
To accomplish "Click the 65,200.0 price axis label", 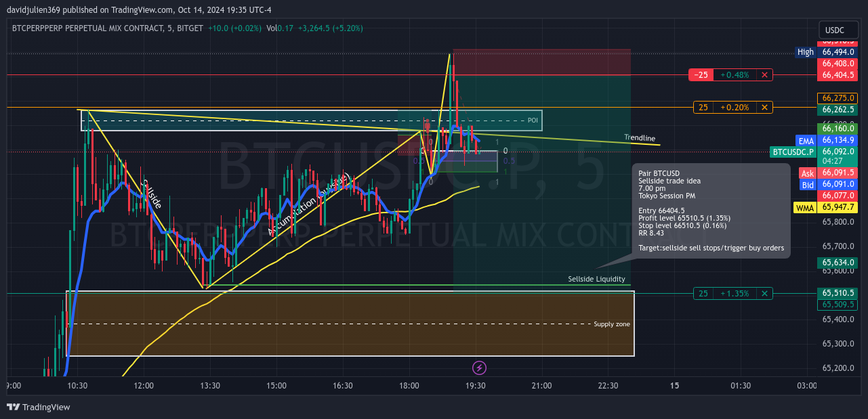I will coord(838,368).
